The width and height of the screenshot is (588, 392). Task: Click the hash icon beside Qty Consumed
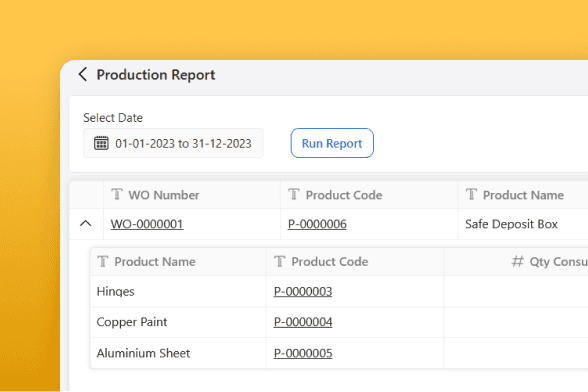518,261
